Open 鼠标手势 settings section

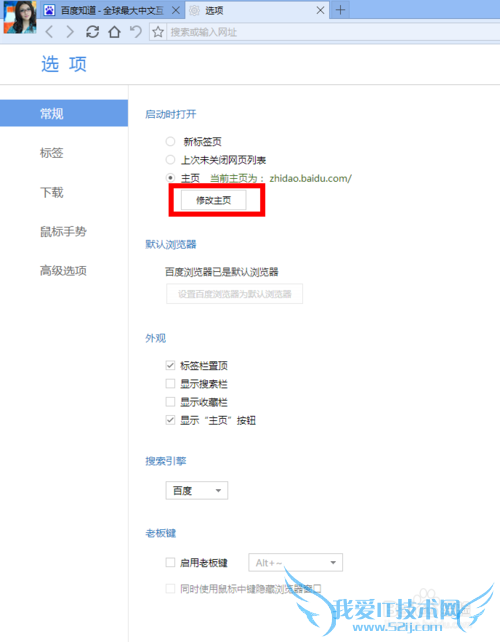pos(63,231)
